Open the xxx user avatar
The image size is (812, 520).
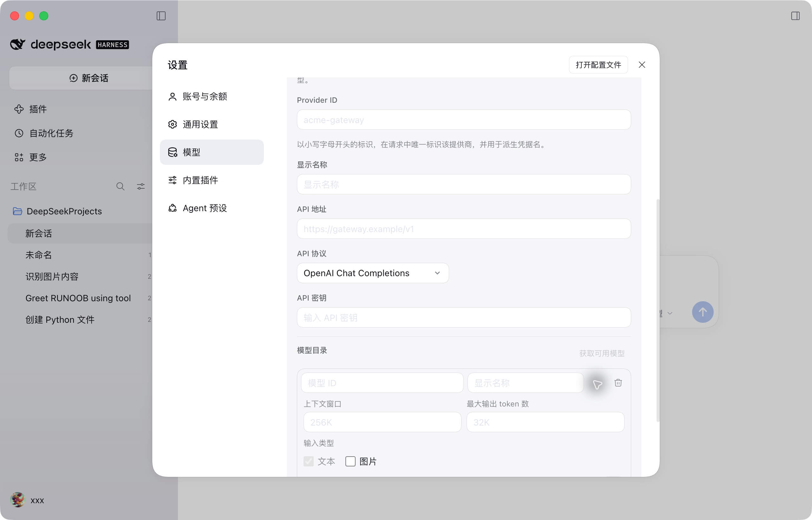coord(17,500)
